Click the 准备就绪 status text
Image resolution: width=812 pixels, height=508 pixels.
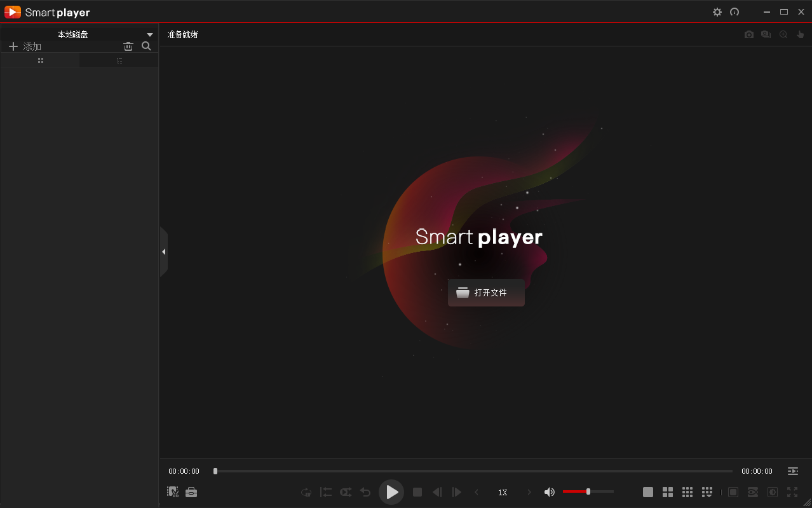point(183,34)
